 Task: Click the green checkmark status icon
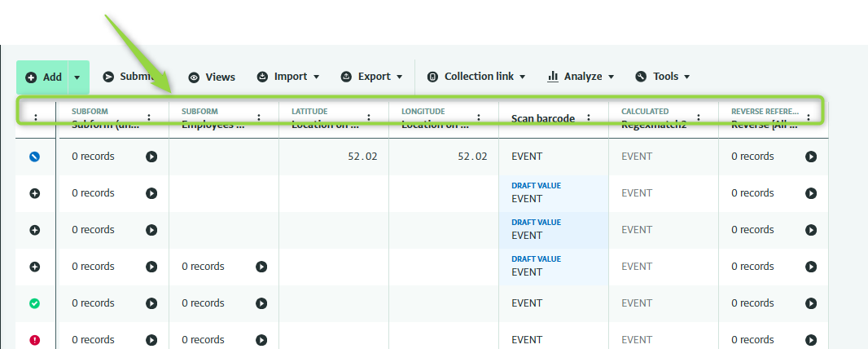click(35, 303)
